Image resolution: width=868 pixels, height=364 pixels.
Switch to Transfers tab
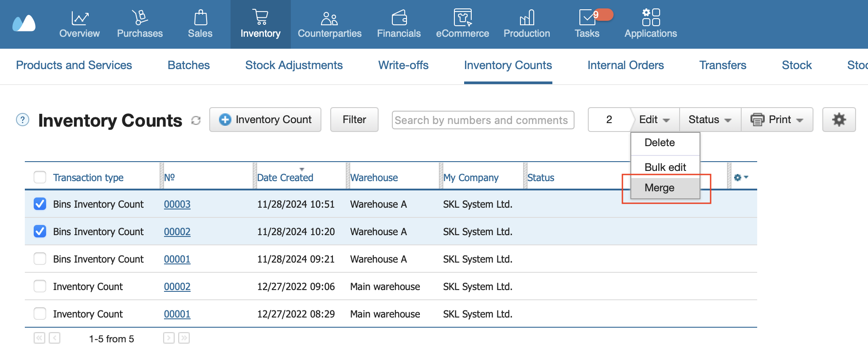[x=723, y=66]
